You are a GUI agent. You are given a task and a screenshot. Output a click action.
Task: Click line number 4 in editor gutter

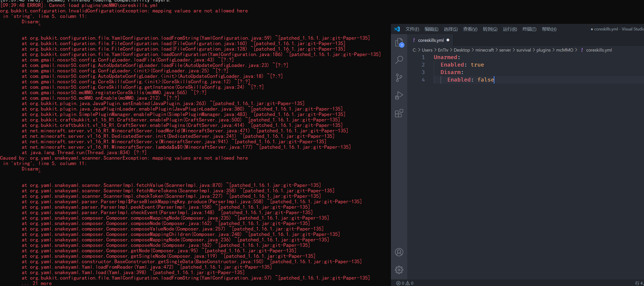point(423,80)
